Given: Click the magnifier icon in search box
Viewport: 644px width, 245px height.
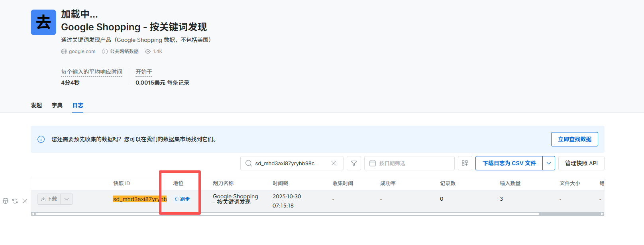Looking at the screenshot, I should 249,163.
